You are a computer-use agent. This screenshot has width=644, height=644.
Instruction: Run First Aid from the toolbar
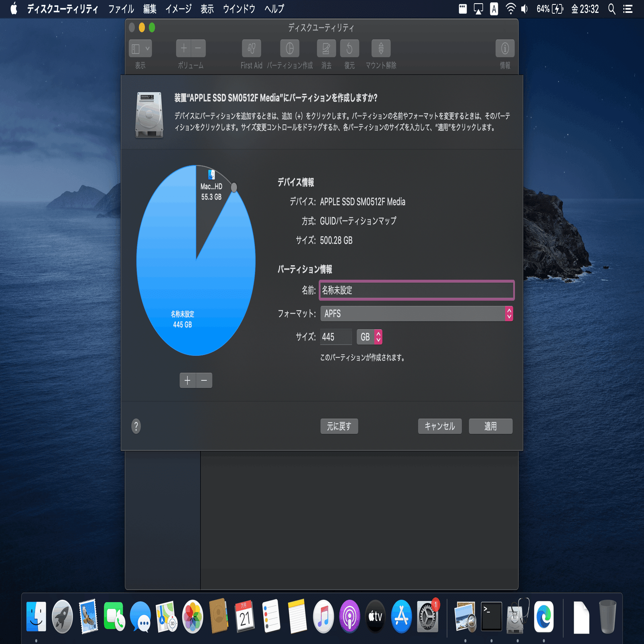[251, 48]
